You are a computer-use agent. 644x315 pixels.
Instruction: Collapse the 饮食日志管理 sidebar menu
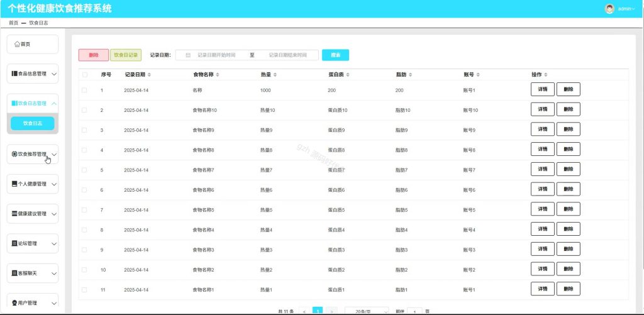pos(33,104)
